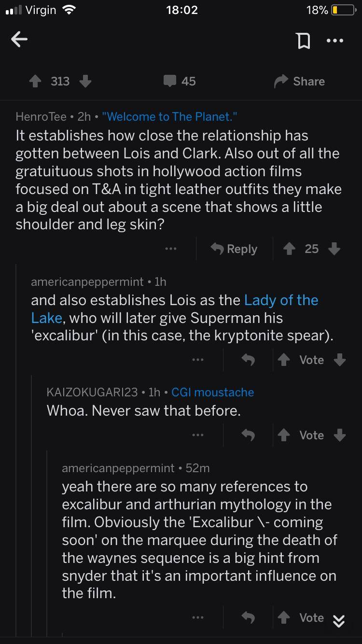The image size is (362, 644).
Task: Open the post options via the three dots
Action: [x=335, y=40]
